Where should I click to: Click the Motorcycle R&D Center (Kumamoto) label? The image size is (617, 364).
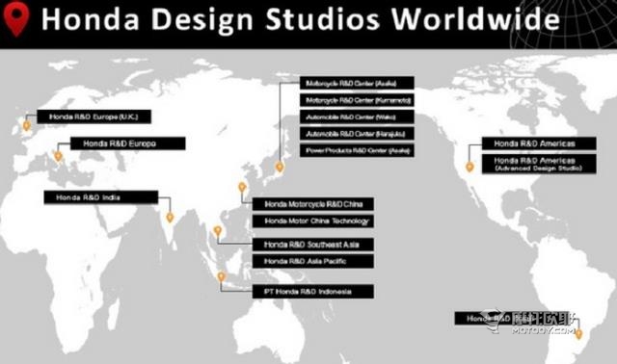pos(357,100)
